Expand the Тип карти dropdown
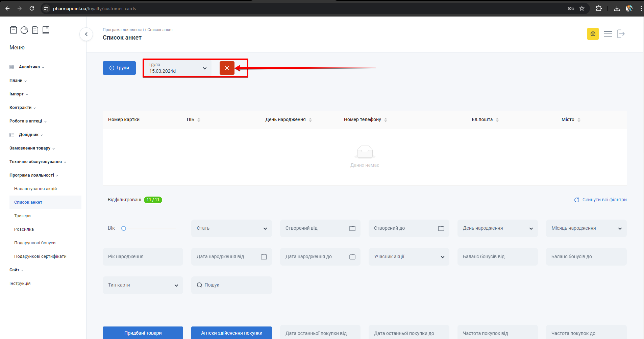644x339 pixels. coord(143,285)
